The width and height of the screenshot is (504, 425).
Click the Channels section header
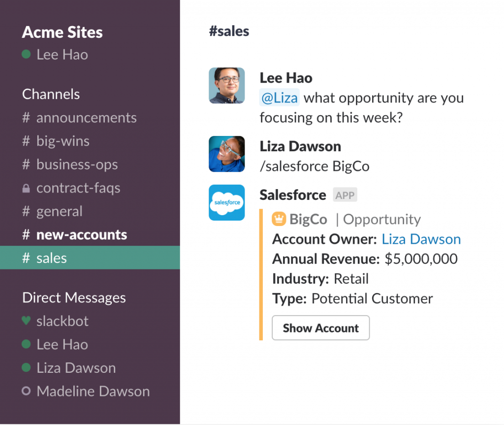[x=51, y=94]
